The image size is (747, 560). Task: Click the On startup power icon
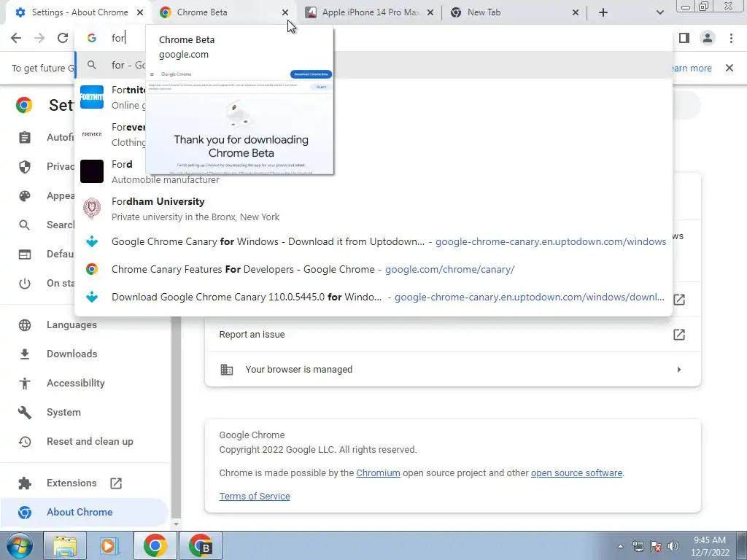[x=25, y=284]
